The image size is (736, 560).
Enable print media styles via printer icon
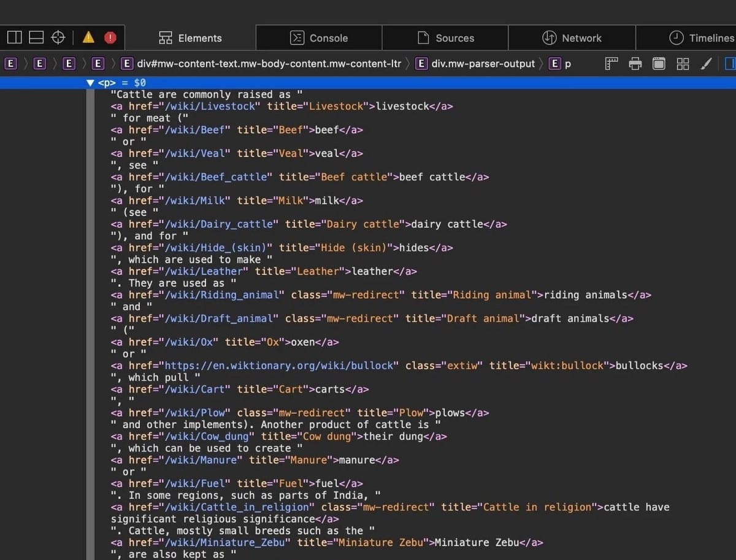(635, 64)
